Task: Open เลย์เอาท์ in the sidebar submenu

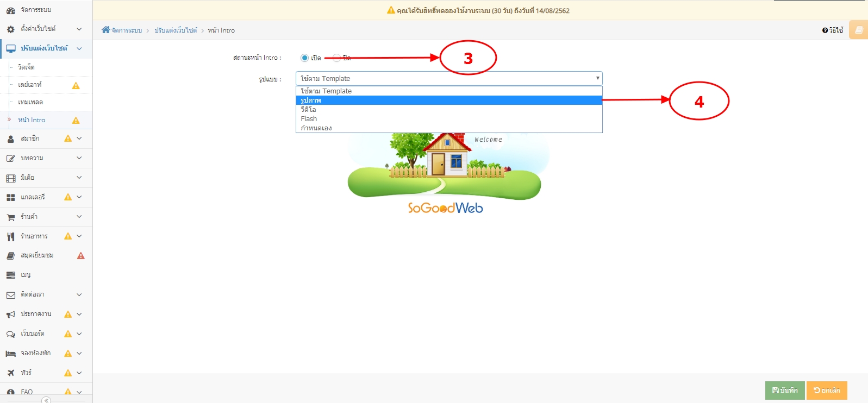Action: pyautogui.click(x=30, y=85)
